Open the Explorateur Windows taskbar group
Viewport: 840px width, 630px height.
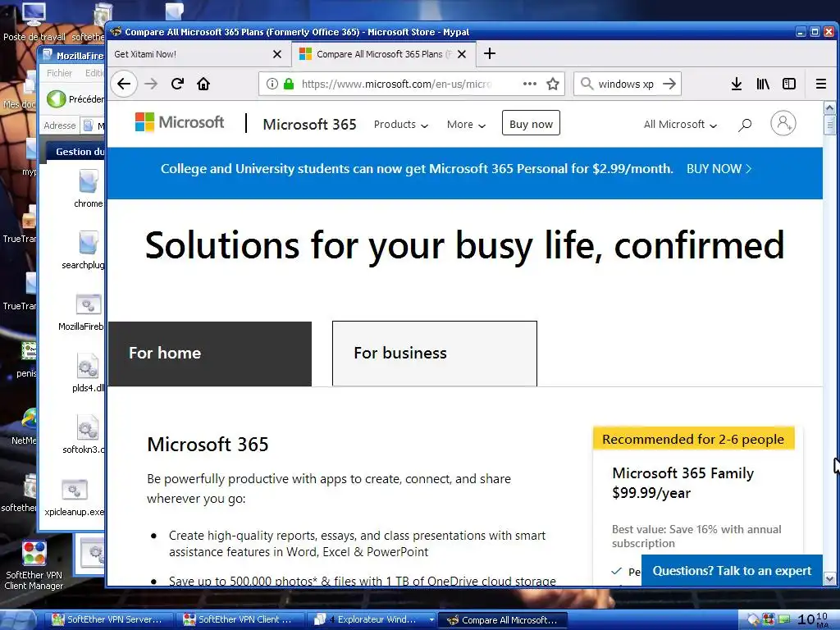click(372, 619)
